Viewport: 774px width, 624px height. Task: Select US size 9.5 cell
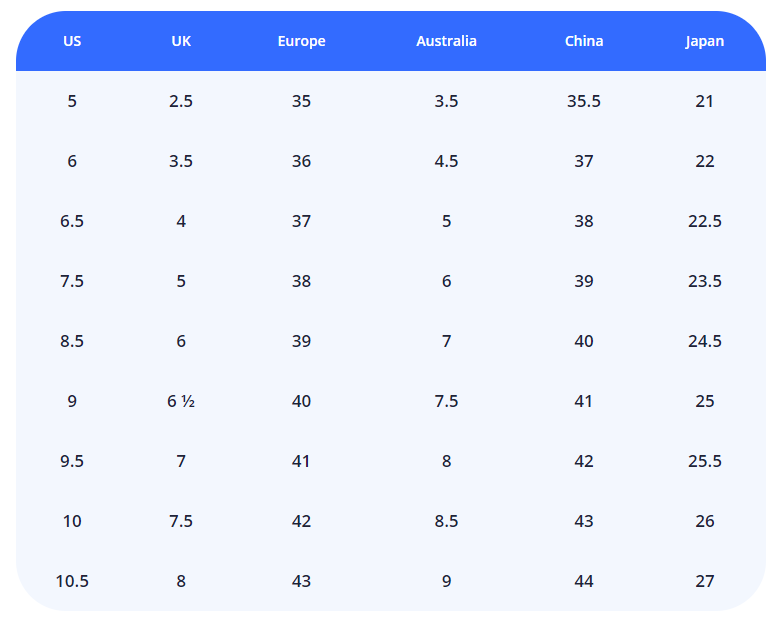(72, 461)
